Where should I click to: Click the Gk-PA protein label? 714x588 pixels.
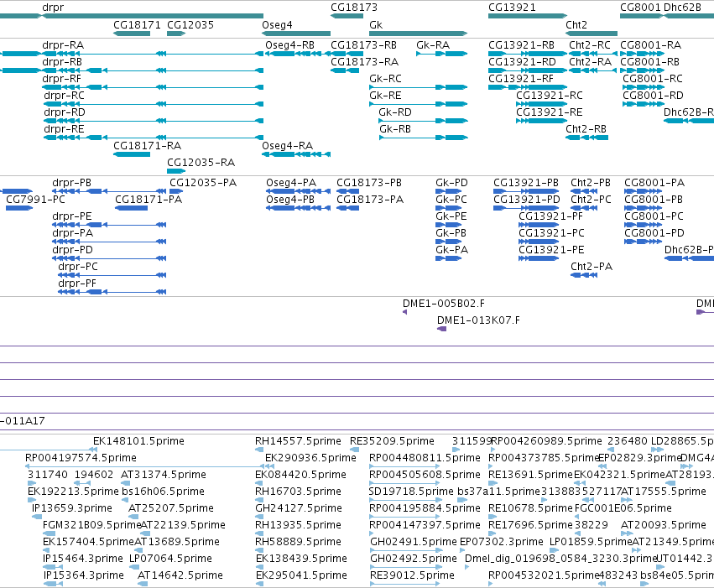(x=451, y=249)
